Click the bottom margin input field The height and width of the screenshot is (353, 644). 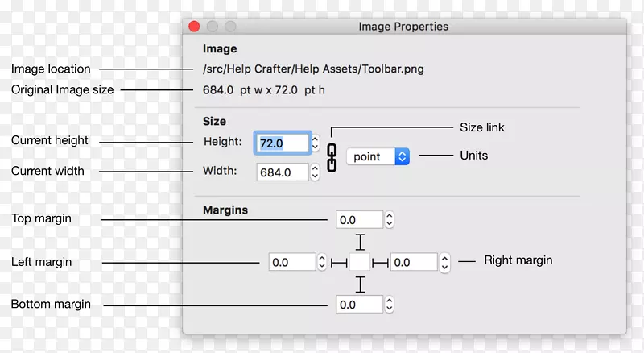pos(359,305)
